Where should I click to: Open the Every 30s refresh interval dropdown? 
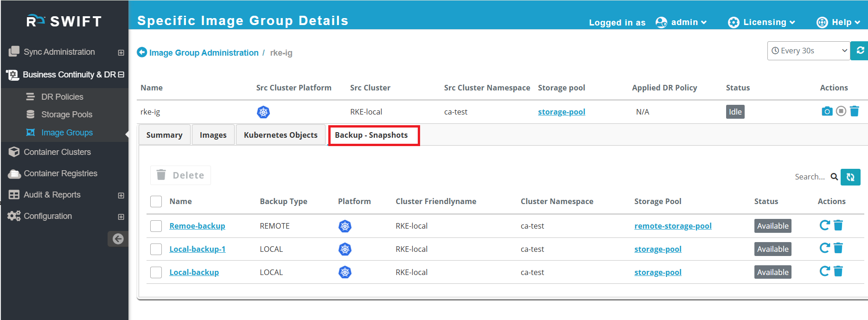click(809, 51)
